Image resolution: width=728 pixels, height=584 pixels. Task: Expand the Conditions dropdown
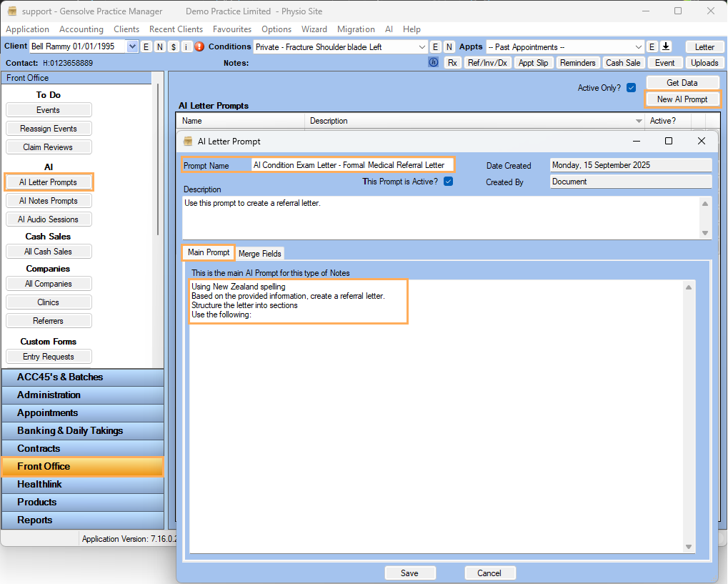pyautogui.click(x=422, y=47)
